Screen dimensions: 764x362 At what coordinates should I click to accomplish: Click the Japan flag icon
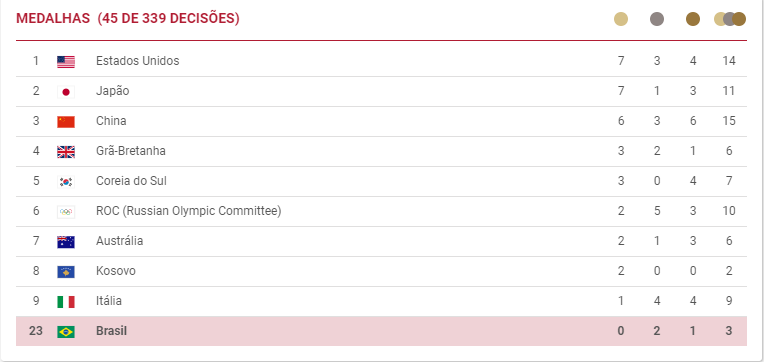coord(66,92)
